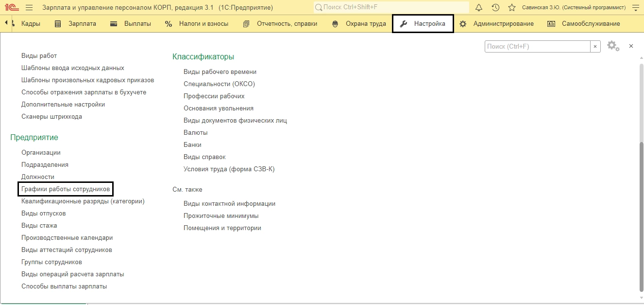Viewport: 644px width, 305px height.
Task: Open Виды стажа link
Action: pos(39,226)
